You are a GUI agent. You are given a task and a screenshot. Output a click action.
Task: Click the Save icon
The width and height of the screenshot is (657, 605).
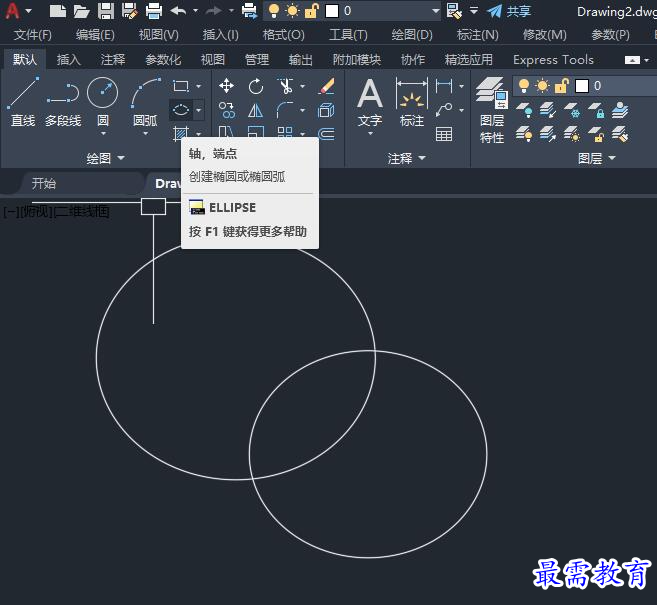(106, 11)
